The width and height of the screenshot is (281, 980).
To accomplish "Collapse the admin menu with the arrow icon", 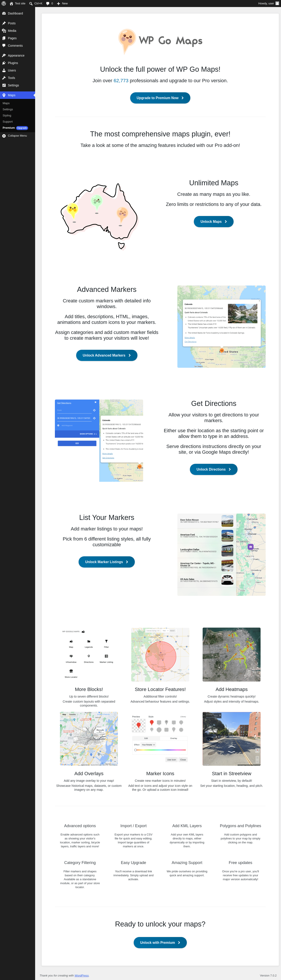I will 4,136.
